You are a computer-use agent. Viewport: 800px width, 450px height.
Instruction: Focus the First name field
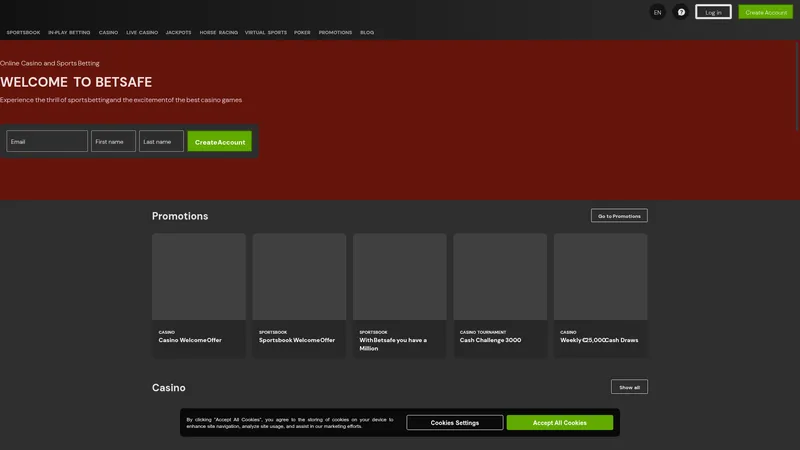tap(113, 141)
